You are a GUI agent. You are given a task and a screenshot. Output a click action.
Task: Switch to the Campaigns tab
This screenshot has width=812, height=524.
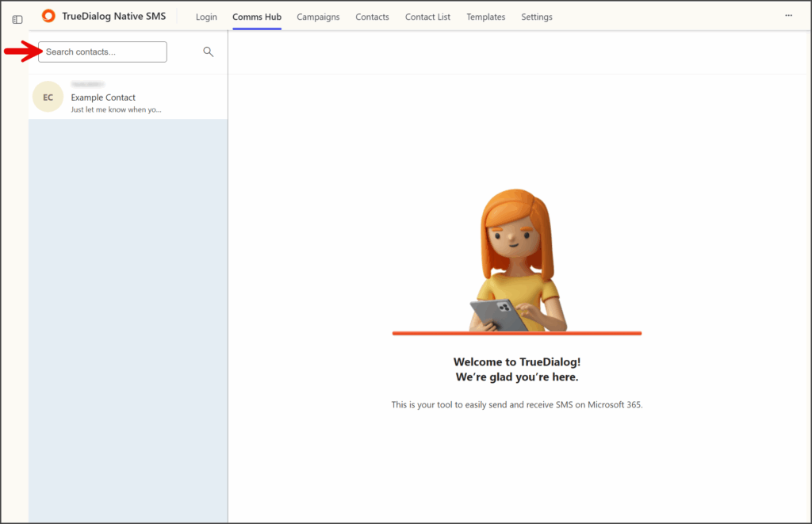pyautogui.click(x=318, y=17)
